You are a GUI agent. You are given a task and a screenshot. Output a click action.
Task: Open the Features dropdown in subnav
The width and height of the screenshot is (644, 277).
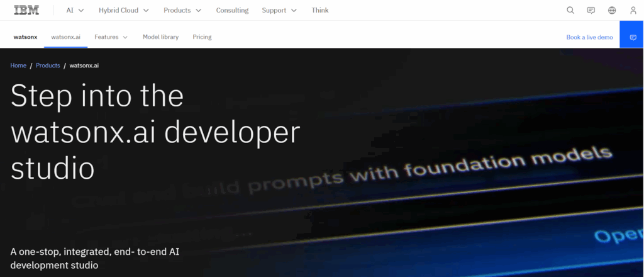click(111, 37)
